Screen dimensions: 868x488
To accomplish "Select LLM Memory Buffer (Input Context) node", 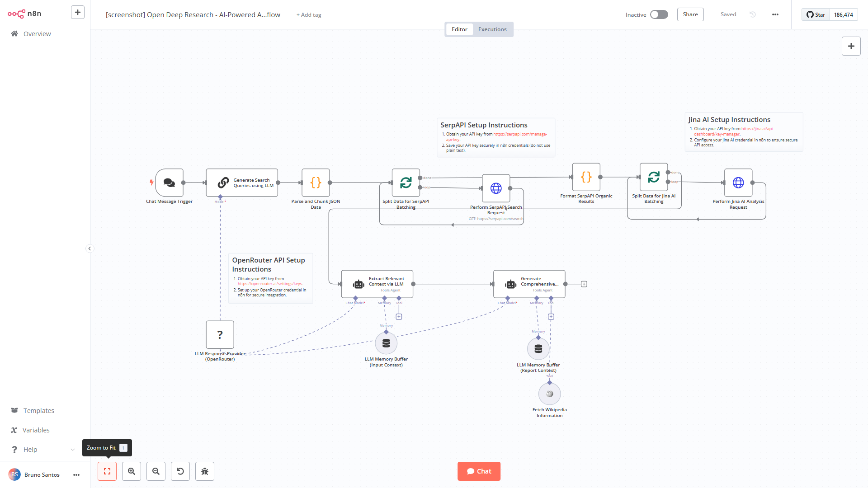I will tap(386, 343).
